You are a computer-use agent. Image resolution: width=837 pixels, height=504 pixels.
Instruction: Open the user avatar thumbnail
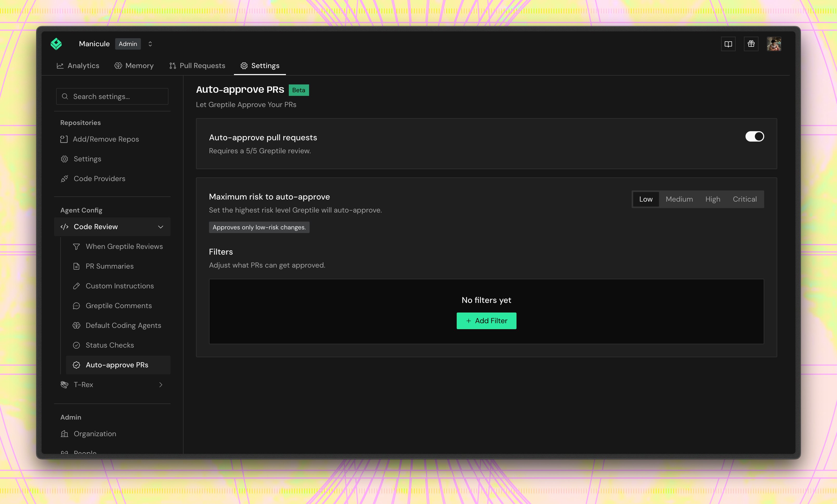click(x=774, y=44)
